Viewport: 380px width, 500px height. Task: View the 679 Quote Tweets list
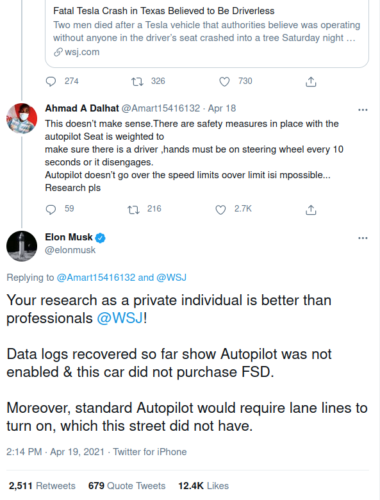[x=127, y=486]
